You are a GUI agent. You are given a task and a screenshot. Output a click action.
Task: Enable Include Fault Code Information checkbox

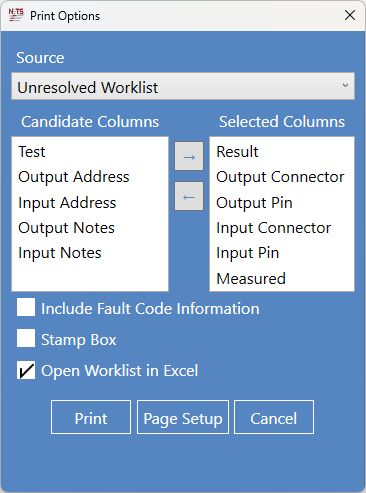point(26,307)
